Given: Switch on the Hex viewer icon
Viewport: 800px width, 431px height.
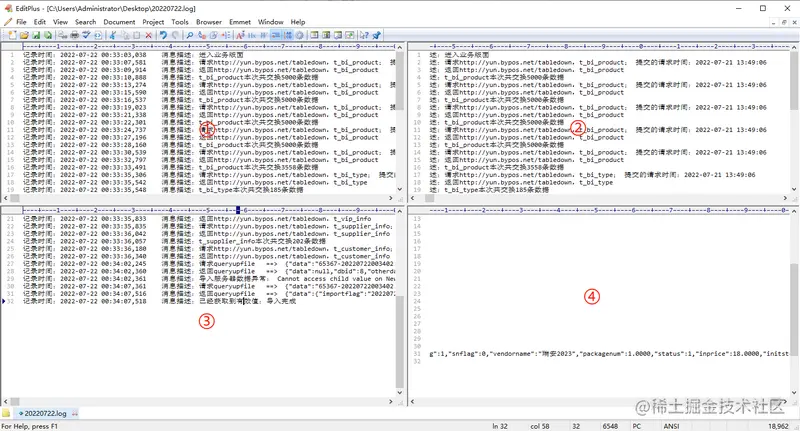Looking at the screenshot, I should click(252, 35).
